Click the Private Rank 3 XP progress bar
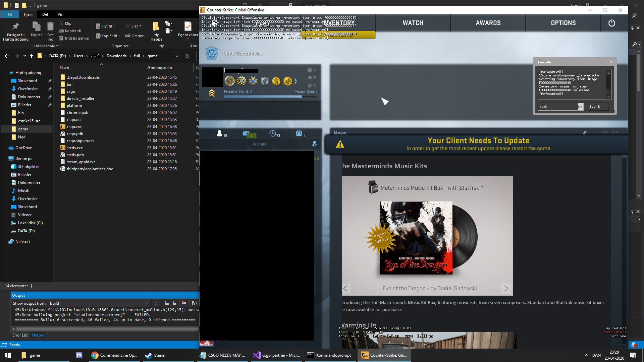Screen dimensions: 644x362 coord(270,97)
